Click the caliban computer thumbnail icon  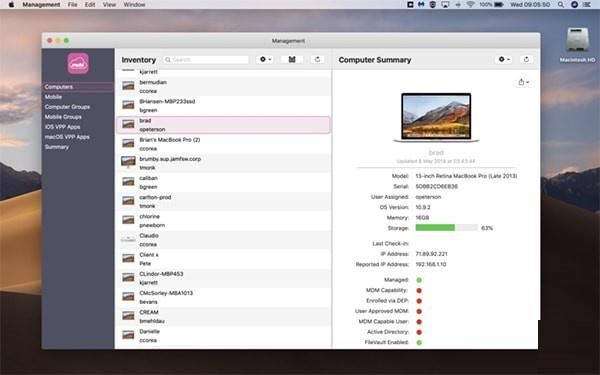pyautogui.click(x=128, y=181)
